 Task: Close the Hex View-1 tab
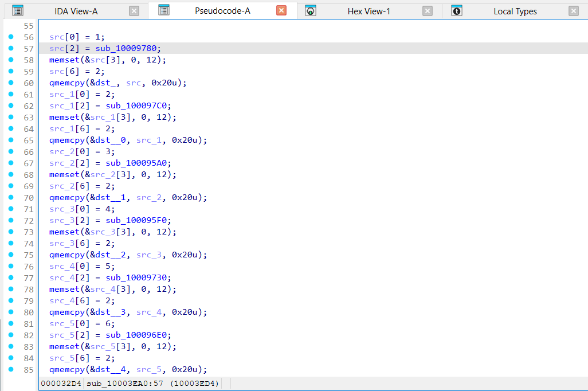coord(427,11)
